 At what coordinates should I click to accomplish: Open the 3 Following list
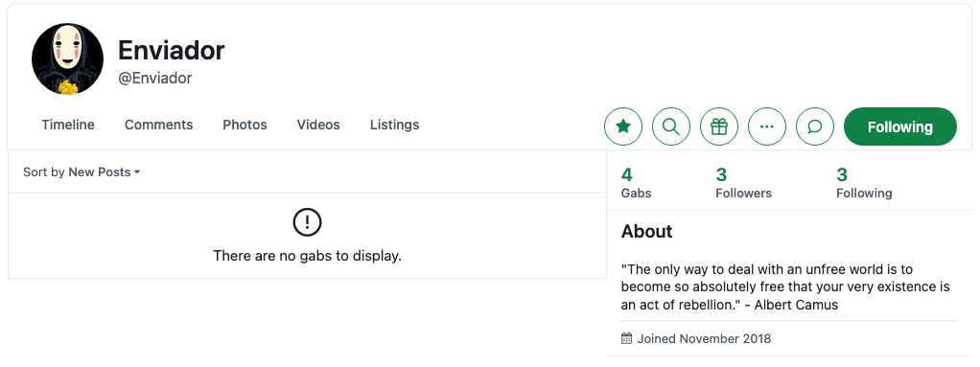864,183
